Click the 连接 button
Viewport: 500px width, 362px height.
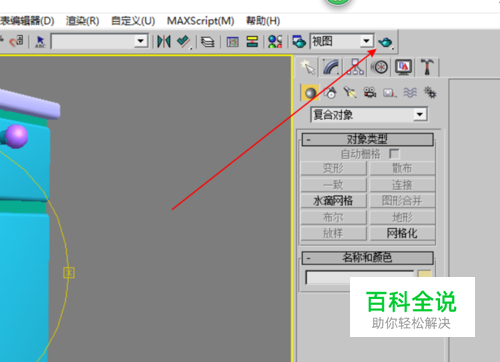click(x=402, y=185)
